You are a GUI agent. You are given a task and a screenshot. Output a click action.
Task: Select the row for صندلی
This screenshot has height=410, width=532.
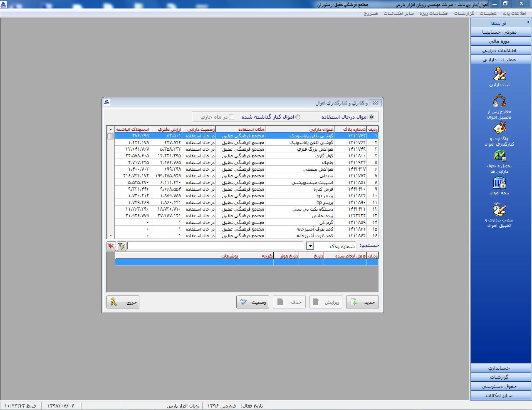[247, 176]
